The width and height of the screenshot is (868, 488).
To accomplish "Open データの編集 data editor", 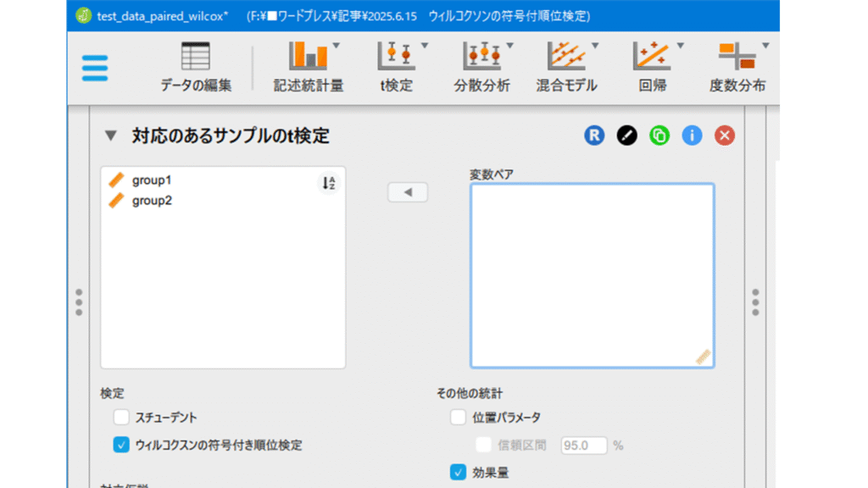I will tap(195, 67).
